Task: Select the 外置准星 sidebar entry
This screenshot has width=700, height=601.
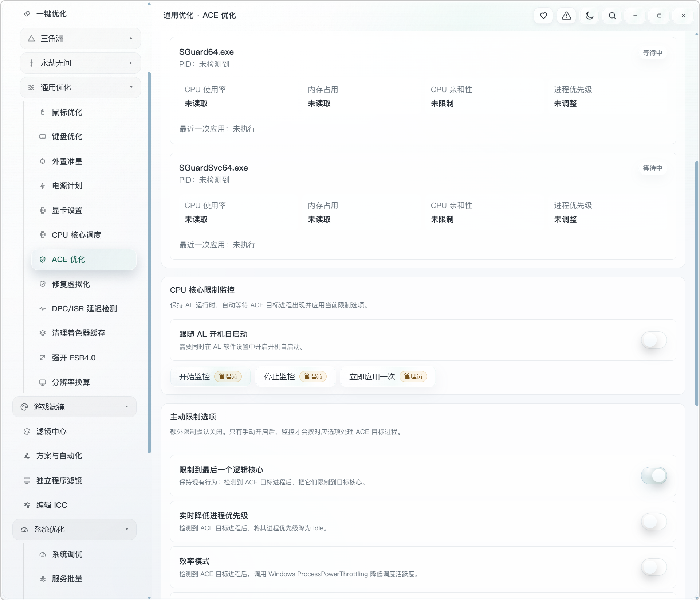Action: point(67,161)
